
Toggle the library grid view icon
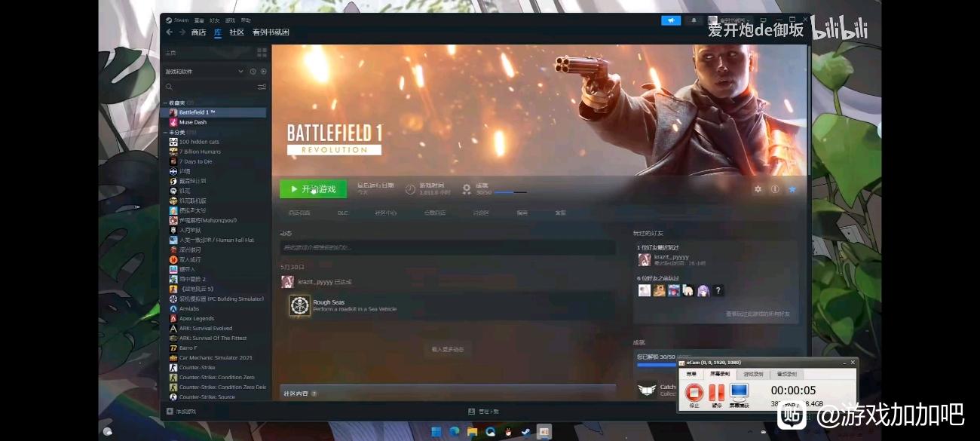(262, 53)
